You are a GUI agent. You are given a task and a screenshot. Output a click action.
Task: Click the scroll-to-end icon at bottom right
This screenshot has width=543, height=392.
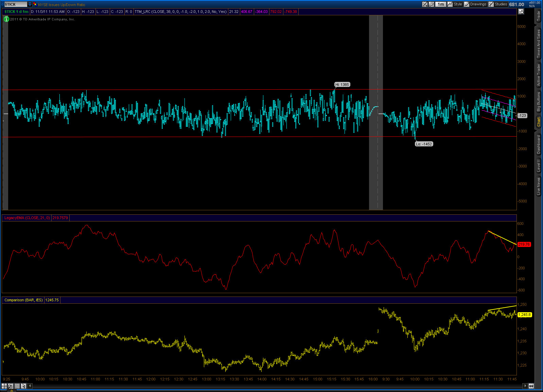click(x=531, y=386)
